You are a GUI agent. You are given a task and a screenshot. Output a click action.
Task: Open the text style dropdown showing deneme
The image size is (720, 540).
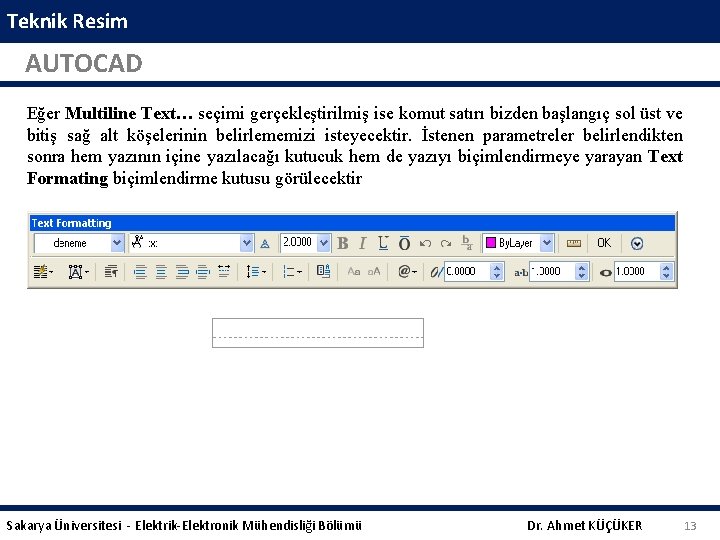[x=117, y=243]
